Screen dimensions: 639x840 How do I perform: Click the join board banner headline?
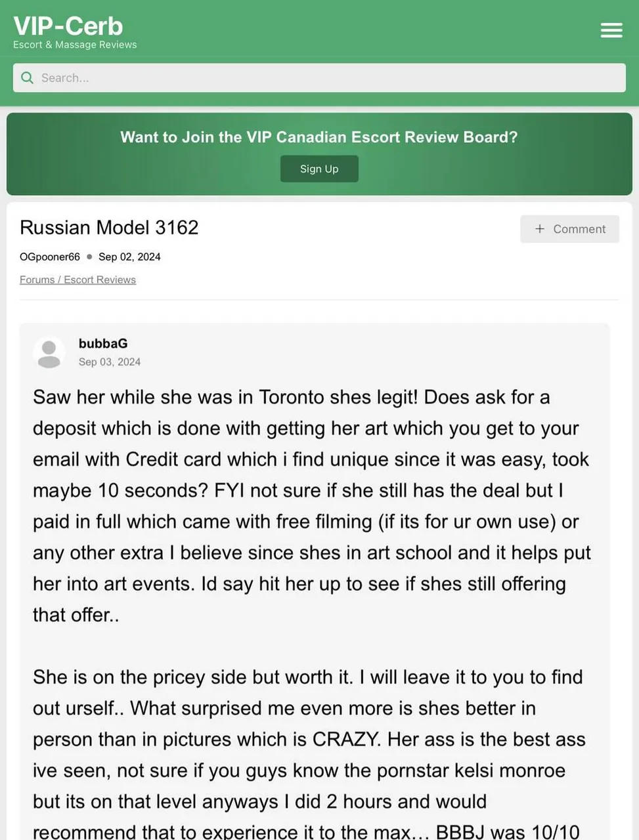click(319, 137)
